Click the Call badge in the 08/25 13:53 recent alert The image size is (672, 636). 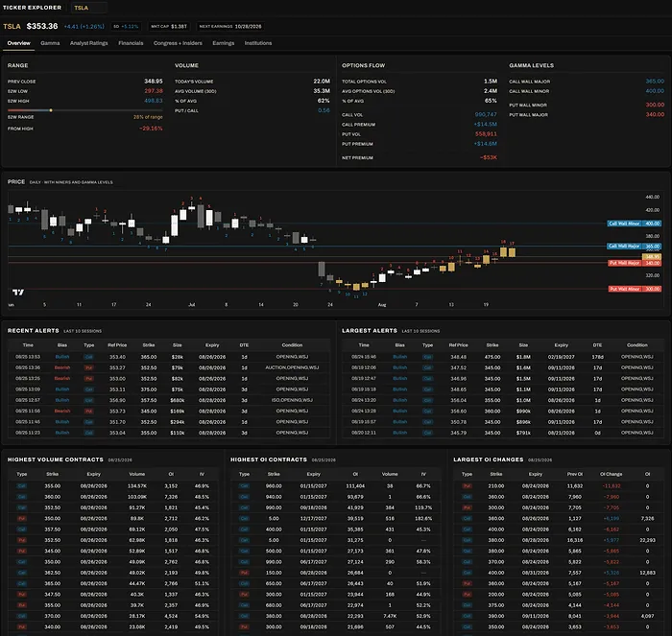88,357
